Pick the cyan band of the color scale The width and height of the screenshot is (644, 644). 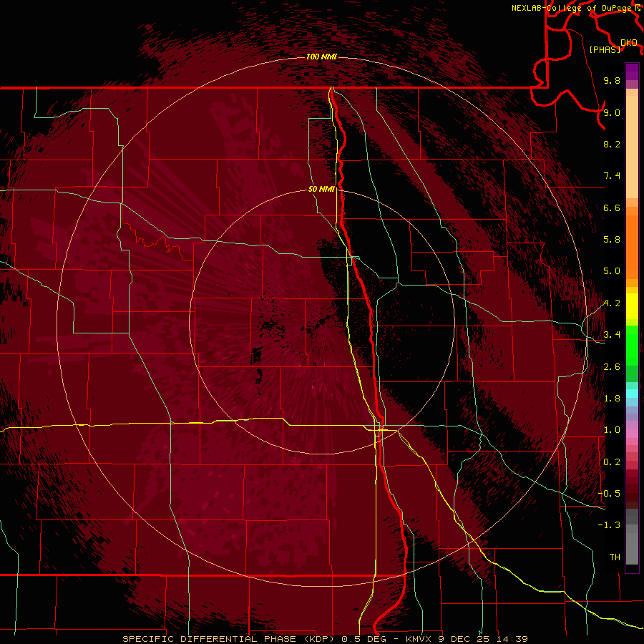(x=632, y=394)
